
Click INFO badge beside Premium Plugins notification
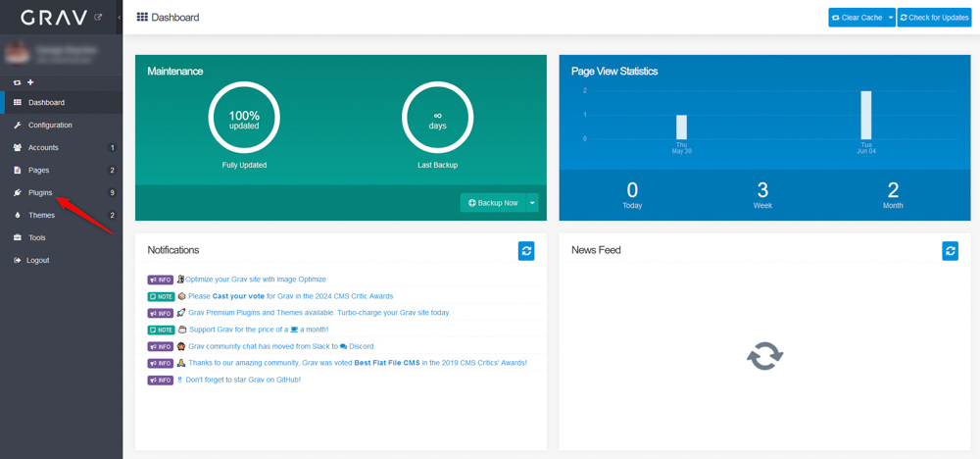pos(161,313)
